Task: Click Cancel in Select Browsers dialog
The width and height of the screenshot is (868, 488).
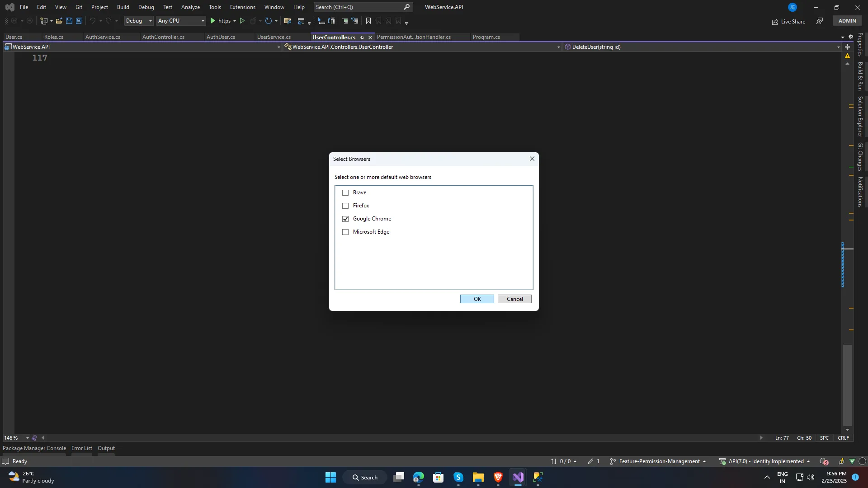Action: [514, 299]
